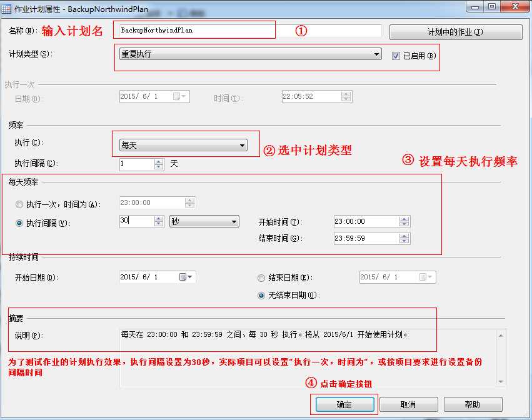Click the 帮助 button

(473, 404)
